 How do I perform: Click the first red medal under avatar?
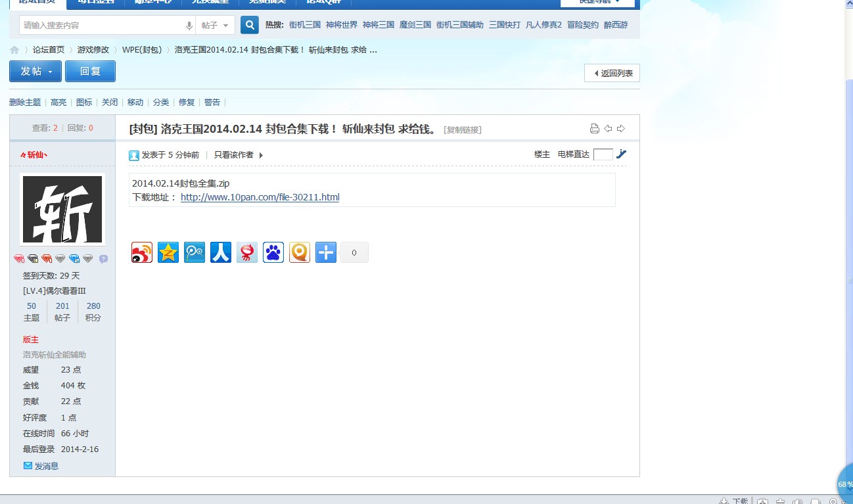tap(18, 259)
